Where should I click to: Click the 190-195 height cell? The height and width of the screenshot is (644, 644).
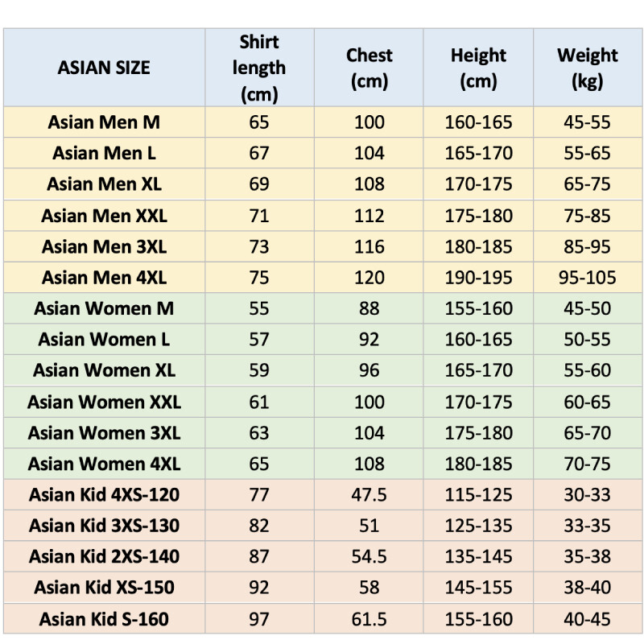coord(478,278)
